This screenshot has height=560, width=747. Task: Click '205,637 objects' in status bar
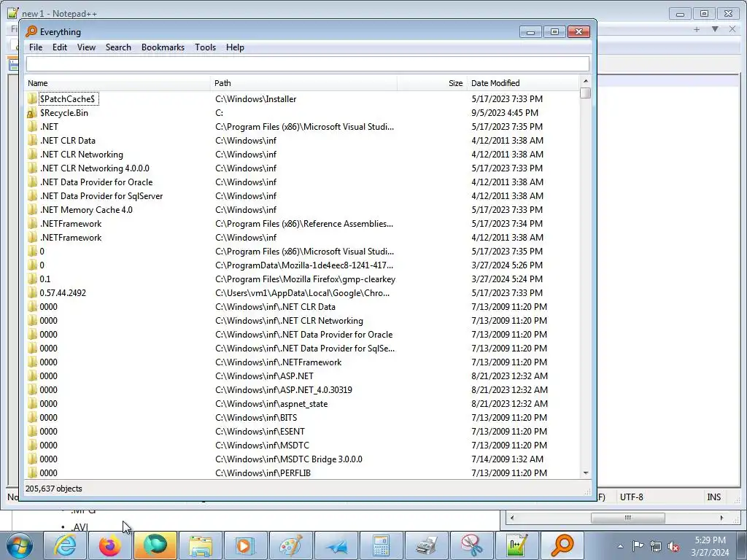[x=53, y=489]
